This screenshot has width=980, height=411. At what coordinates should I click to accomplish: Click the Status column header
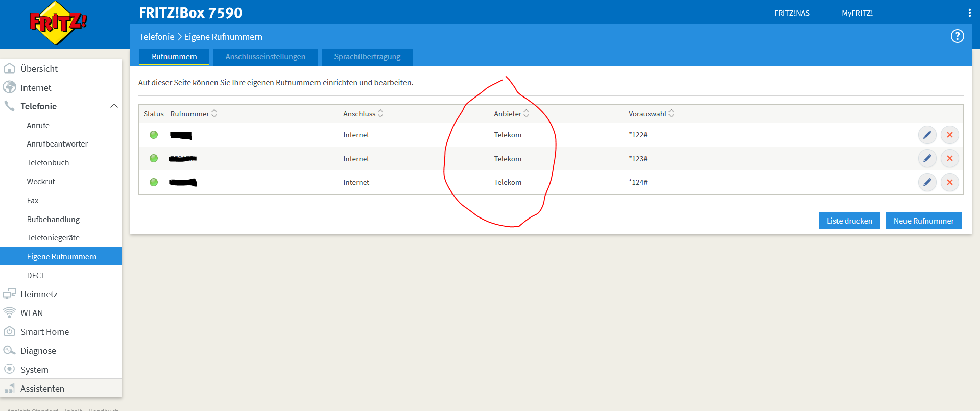[153, 114]
